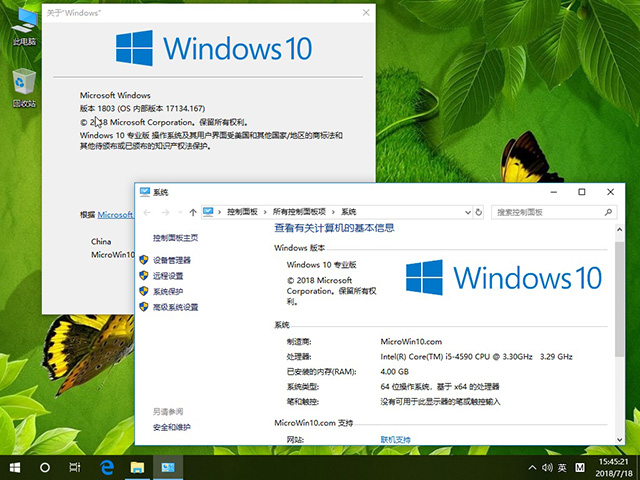640x480 pixels.
Task: Click the processor value Intel(R) Core(TM) i5-4590
Action: [476, 357]
